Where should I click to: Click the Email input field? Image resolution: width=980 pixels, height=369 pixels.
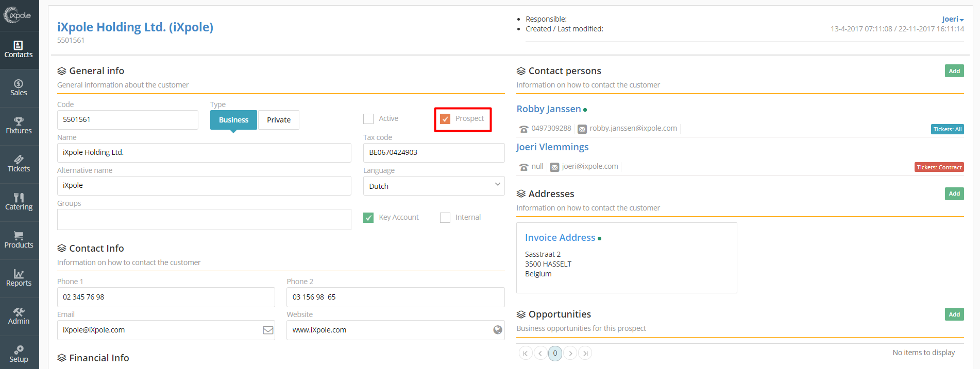(166, 330)
